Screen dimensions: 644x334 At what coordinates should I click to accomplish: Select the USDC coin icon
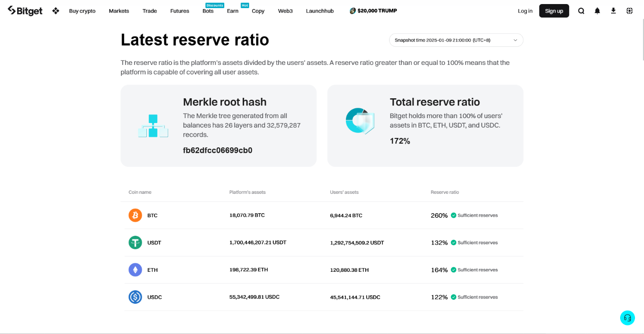135,297
